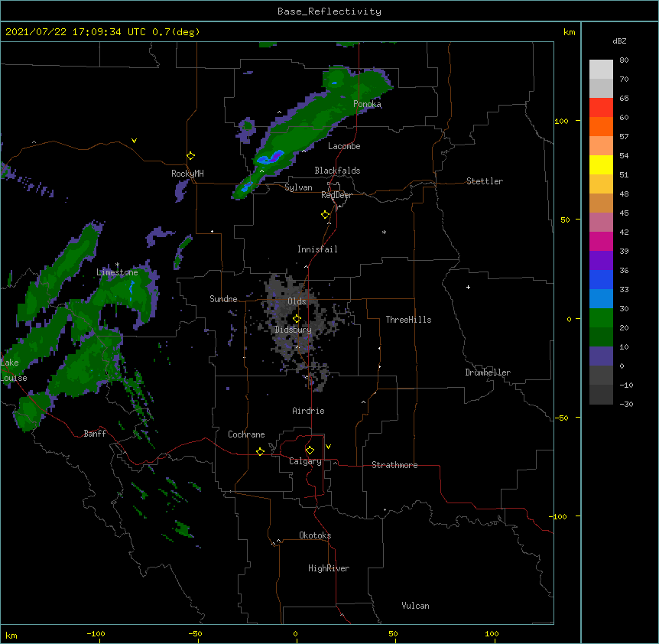Image resolution: width=659 pixels, height=644 pixels.
Task: Click the yellow diamond marker south of RedDeer
Action: click(x=326, y=215)
